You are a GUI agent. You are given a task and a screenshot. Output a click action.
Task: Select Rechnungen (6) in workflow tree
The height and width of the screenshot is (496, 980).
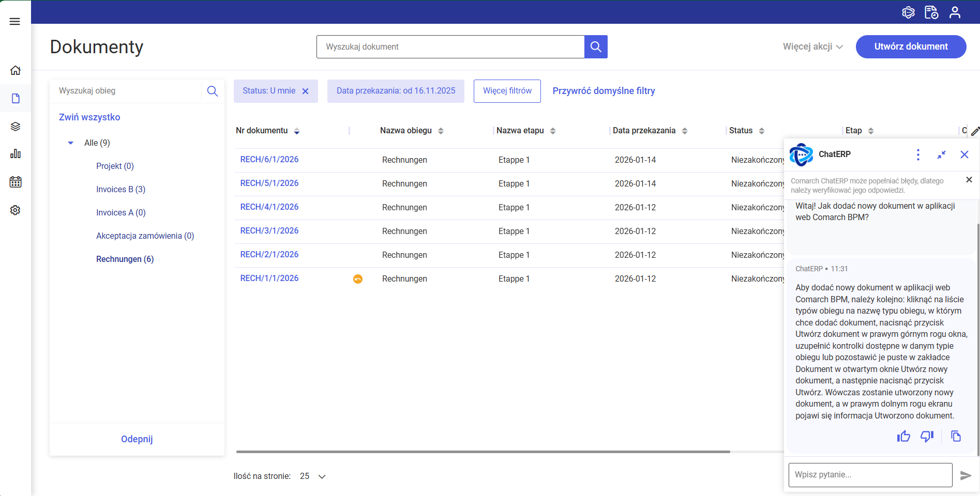click(125, 259)
